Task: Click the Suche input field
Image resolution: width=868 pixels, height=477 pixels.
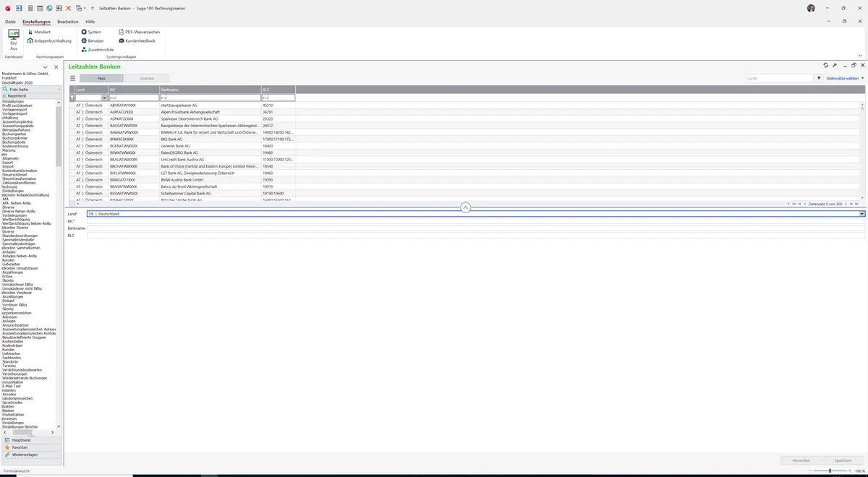Action: click(779, 78)
